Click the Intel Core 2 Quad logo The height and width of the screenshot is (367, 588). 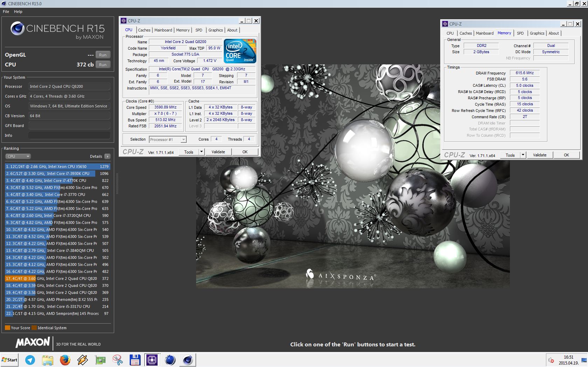click(x=240, y=51)
